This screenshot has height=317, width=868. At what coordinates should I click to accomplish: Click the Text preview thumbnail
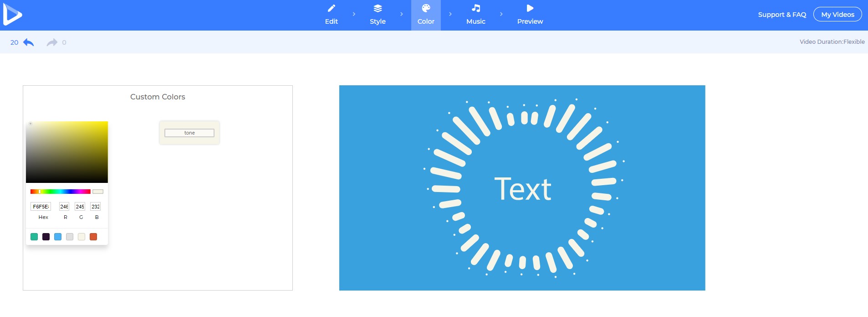pos(522,188)
